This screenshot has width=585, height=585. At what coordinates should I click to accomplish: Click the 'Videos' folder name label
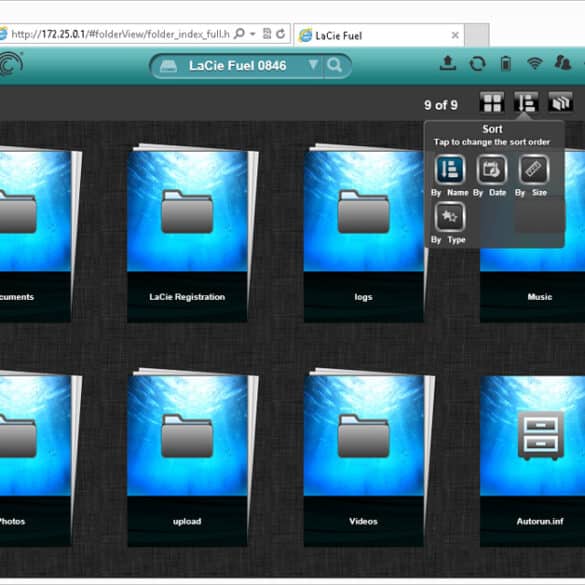363,521
